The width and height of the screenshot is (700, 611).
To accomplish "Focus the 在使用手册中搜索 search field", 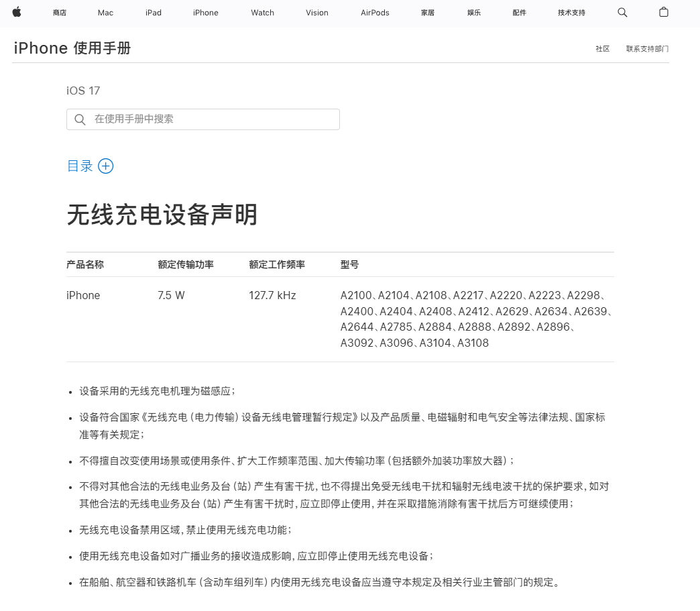I will [x=203, y=119].
